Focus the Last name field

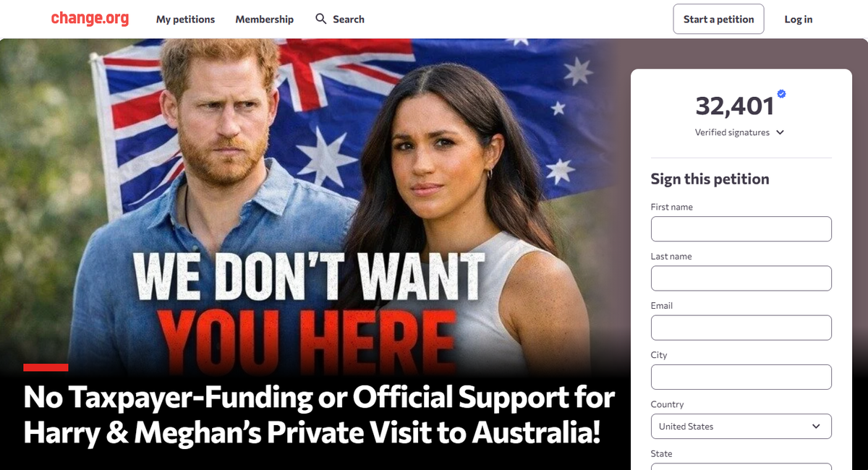coord(741,278)
